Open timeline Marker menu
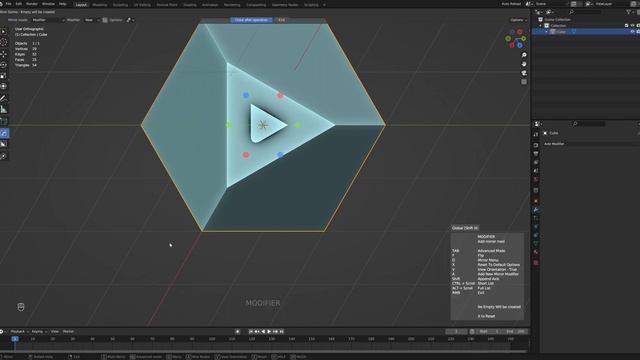 pyautogui.click(x=68, y=331)
